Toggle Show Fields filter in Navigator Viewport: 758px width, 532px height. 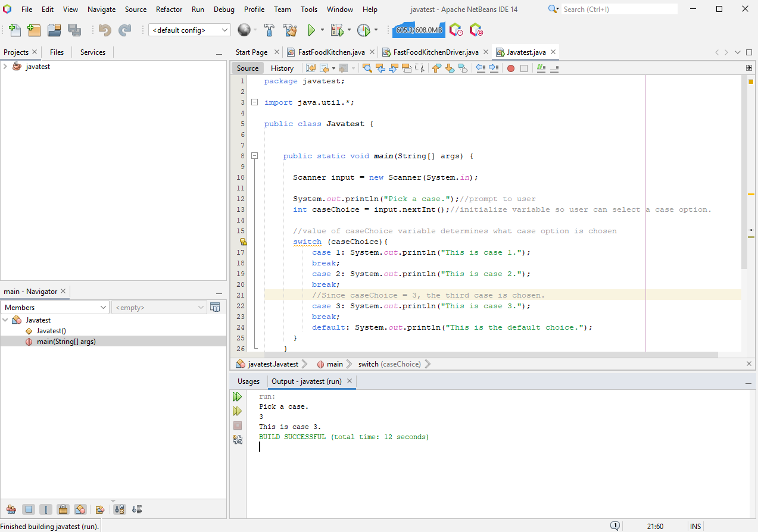click(28, 509)
